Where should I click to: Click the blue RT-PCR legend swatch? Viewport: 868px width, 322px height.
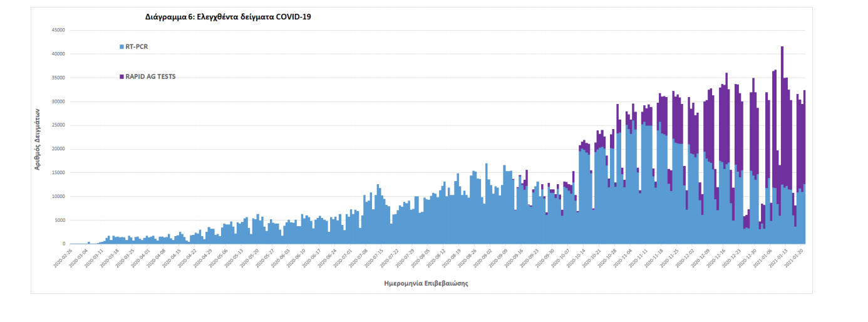click(121, 46)
